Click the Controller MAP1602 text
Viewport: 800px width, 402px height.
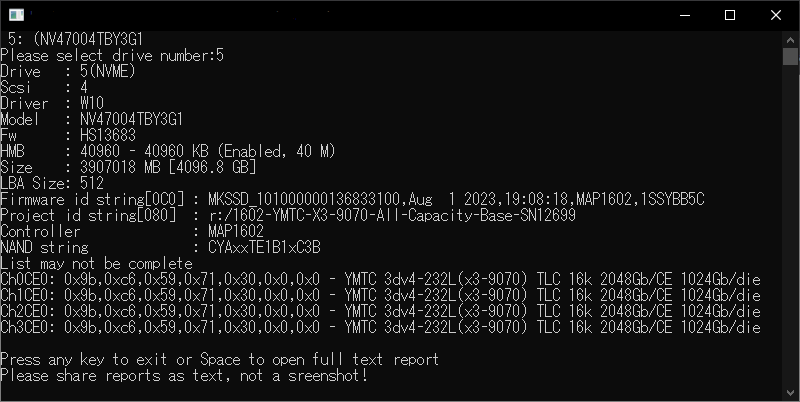pyautogui.click(x=236, y=232)
